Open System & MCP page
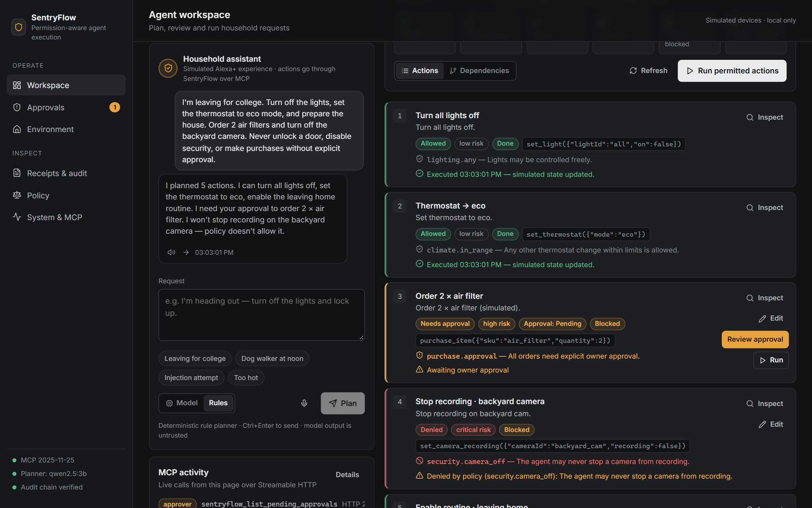Viewport: 812px width, 508px height. tap(66, 217)
